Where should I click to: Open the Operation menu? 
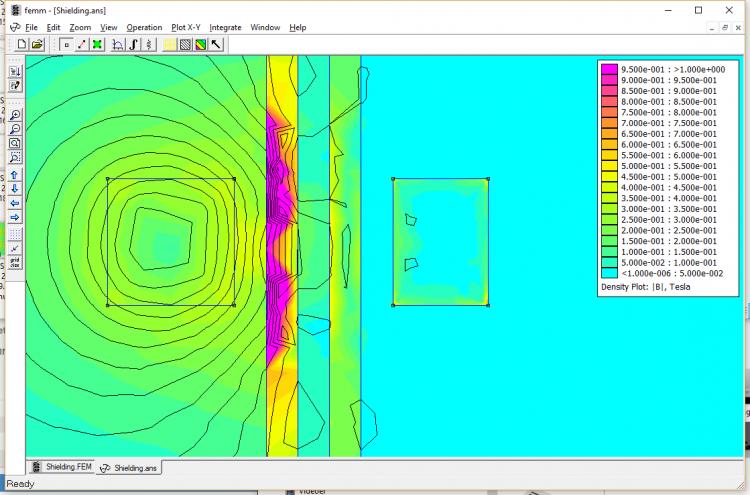[x=144, y=27]
